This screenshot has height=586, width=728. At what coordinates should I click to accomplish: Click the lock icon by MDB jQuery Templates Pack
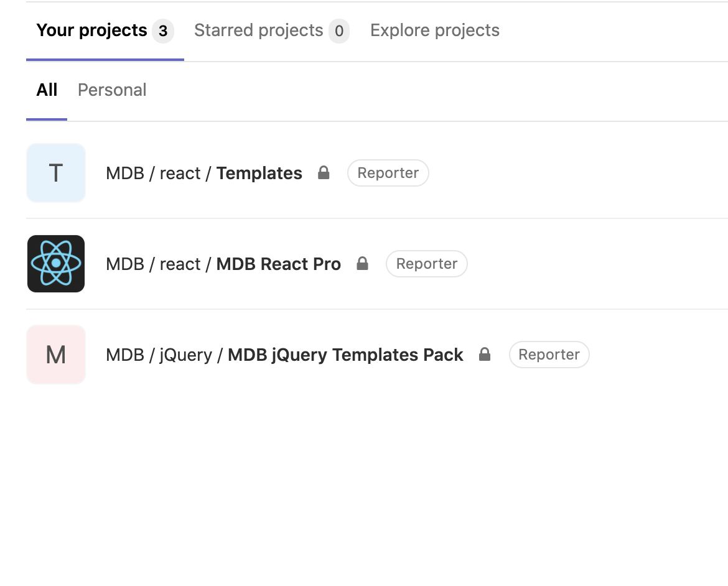click(x=484, y=355)
